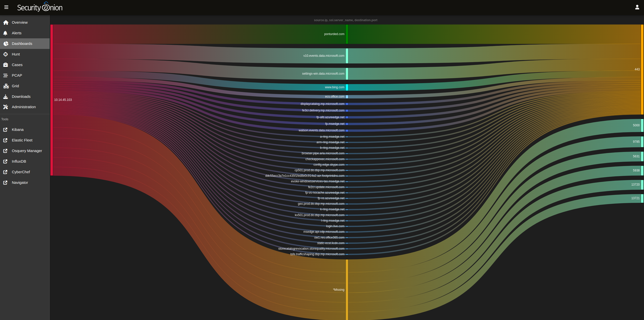Open the CyberChef tool link
This screenshot has width=644, height=320.
21,172
